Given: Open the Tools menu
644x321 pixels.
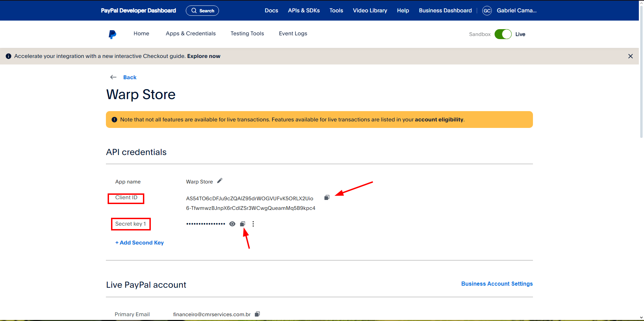Looking at the screenshot, I should click(336, 11).
